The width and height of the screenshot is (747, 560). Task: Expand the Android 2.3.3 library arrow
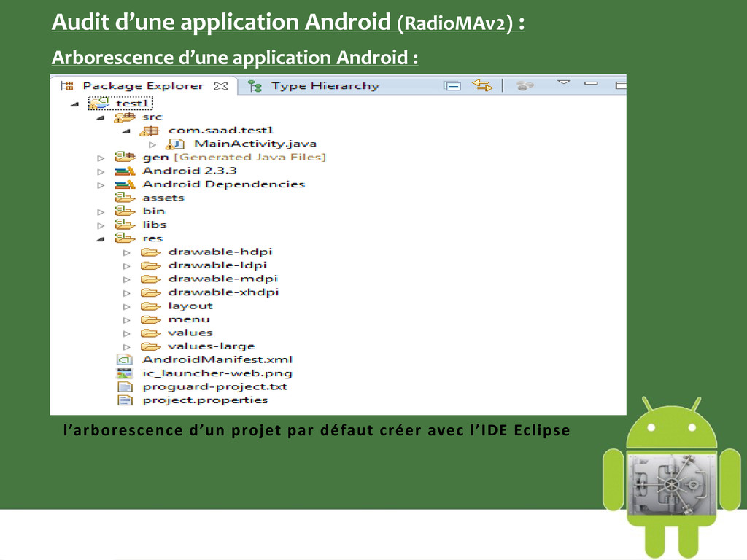tap(101, 171)
